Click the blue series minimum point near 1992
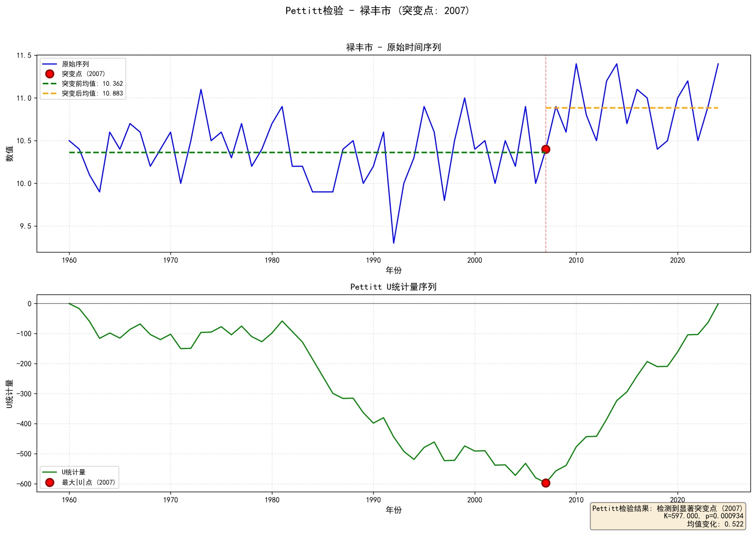This screenshot has width=756, height=533. [394, 243]
